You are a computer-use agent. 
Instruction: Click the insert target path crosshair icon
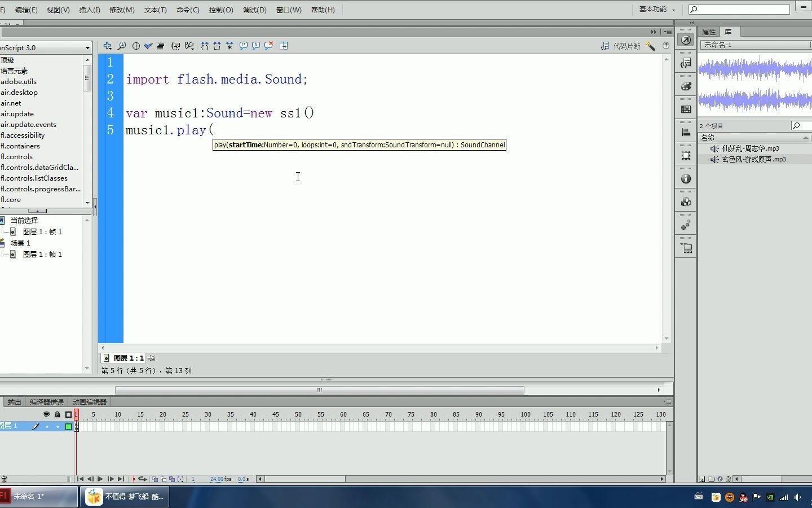pos(136,46)
